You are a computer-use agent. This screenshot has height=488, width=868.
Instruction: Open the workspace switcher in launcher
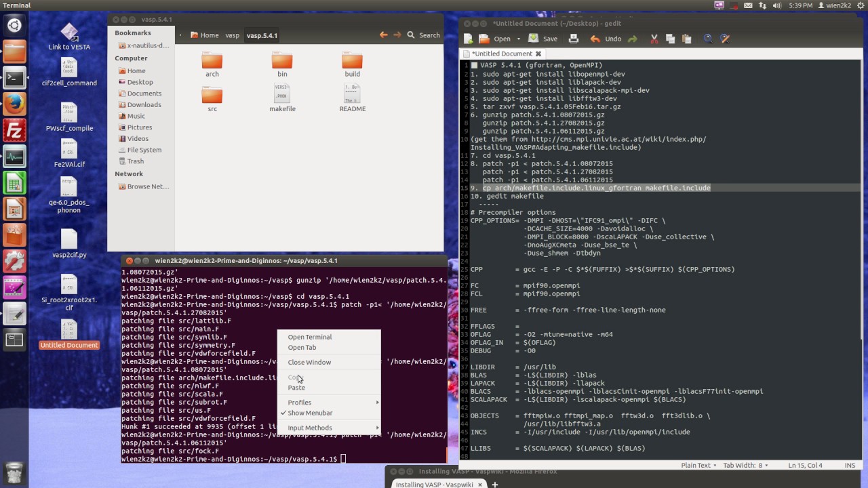tap(14, 340)
